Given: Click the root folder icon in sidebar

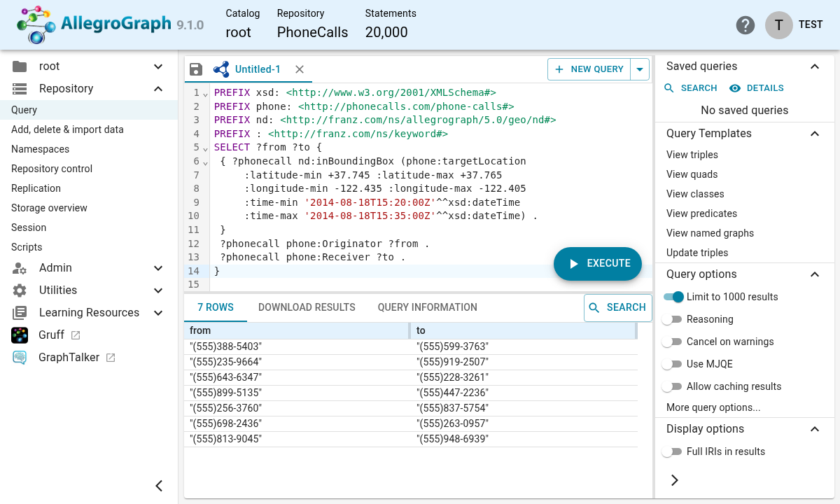Looking at the screenshot, I should tap(20, 66).
